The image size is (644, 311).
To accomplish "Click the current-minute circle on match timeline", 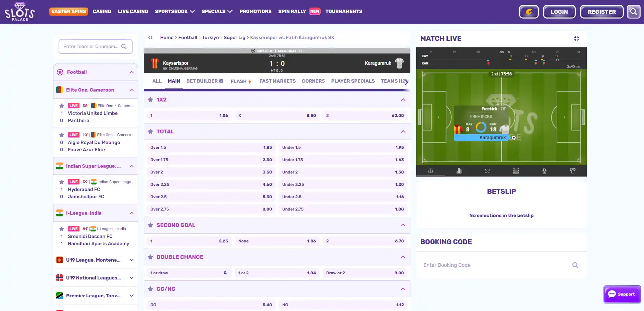I will point(557,60).
